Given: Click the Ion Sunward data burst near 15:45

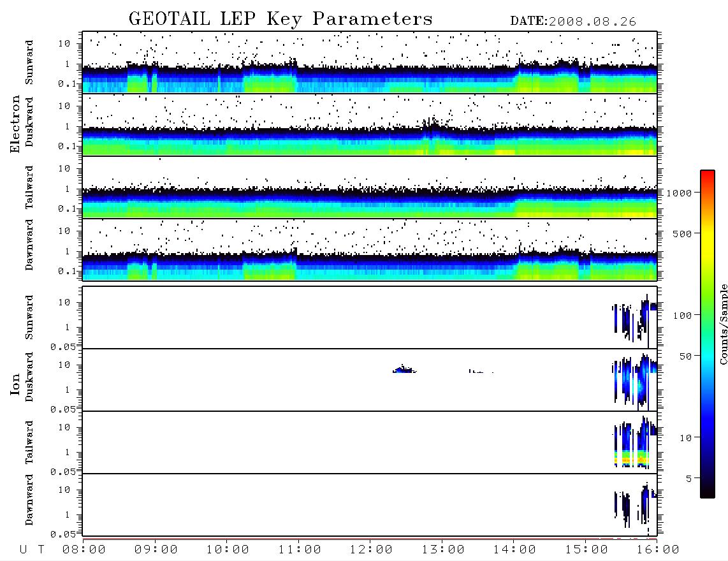Looking at the screenshot, I should [634, 321].
